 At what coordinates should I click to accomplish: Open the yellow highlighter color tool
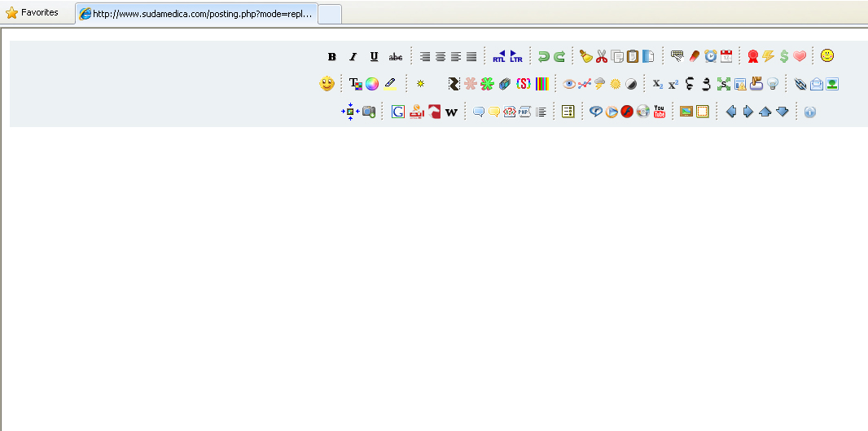click(x=390, y=84)
